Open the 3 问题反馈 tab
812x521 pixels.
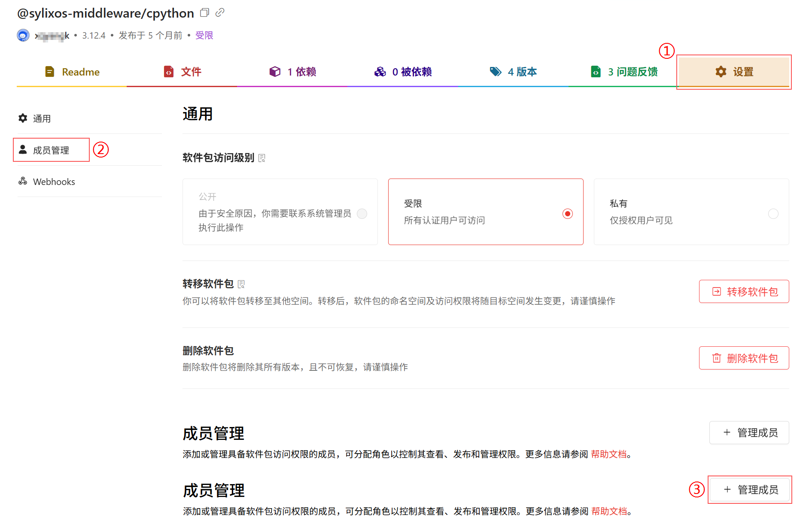(623, 72)
